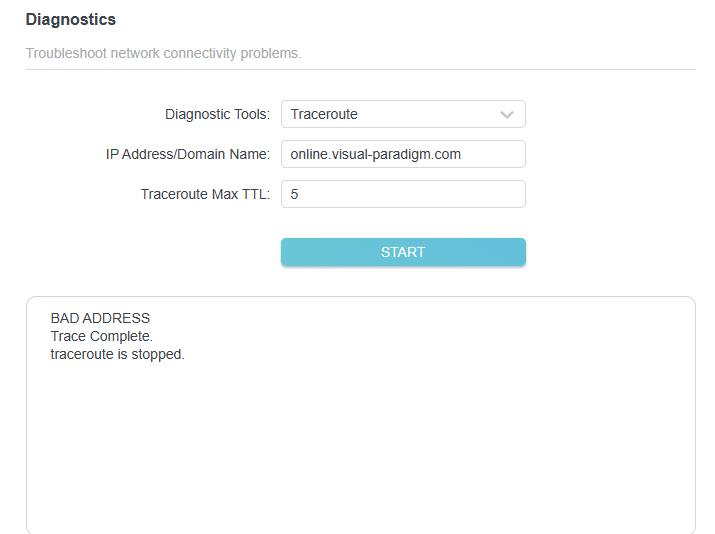Screen dimensions: 715x534
Task: Click the 'Traceroute Max TTL:' label
Action: (205, 194)
